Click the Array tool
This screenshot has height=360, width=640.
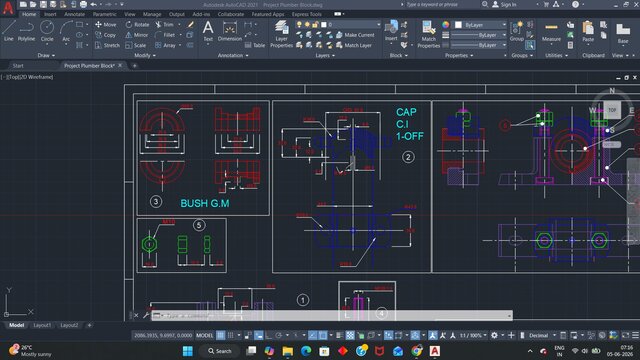click(165, 45)
